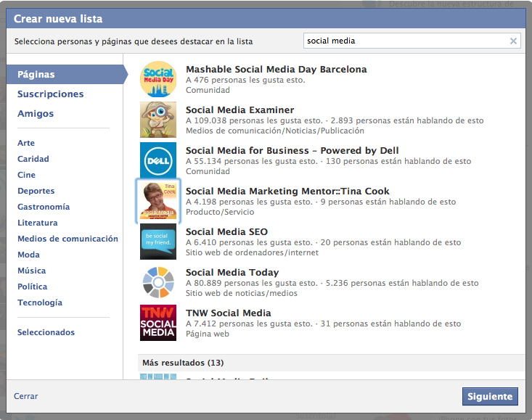Click 'Producto/Servicio' text

coord(220,212)
